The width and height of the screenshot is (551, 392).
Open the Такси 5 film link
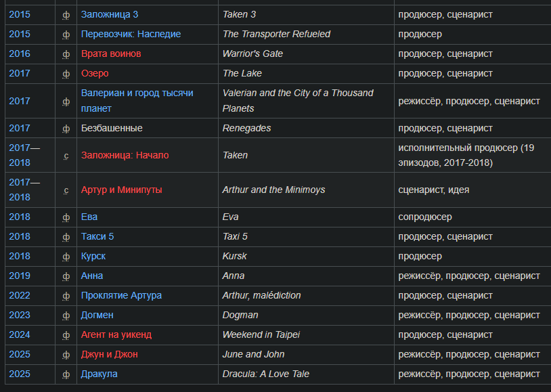pos(97,236)
